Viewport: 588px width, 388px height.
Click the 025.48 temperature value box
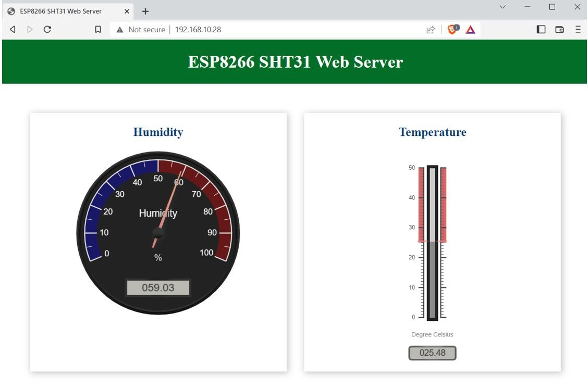(x=432, y=353)
